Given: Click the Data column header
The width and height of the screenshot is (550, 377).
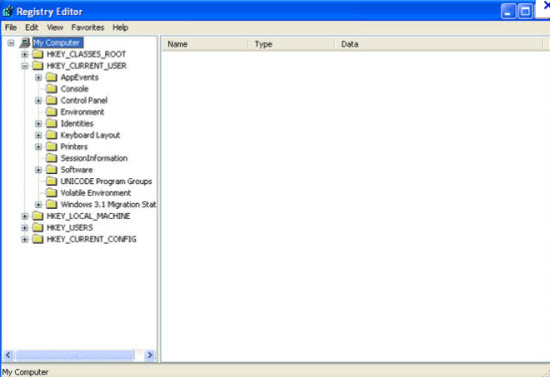Looking at the screenshot, I should 438,44.
